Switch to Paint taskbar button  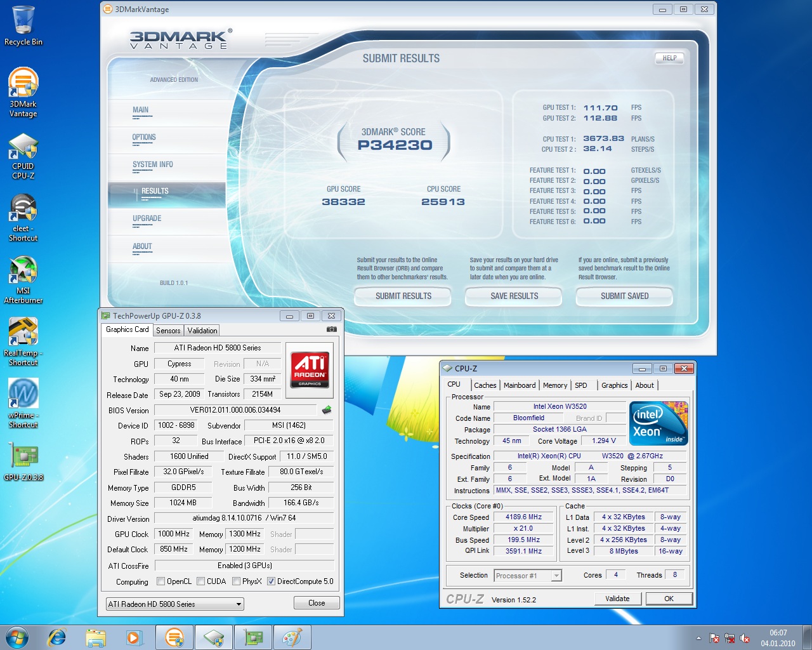point(292,637)
